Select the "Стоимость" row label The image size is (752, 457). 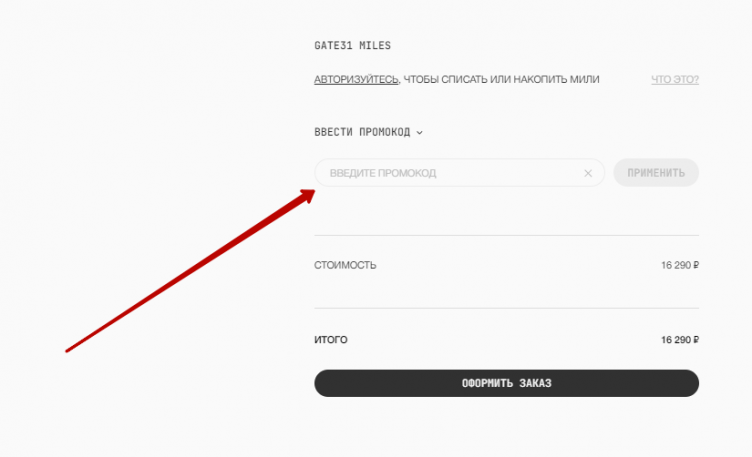[345, 265]
